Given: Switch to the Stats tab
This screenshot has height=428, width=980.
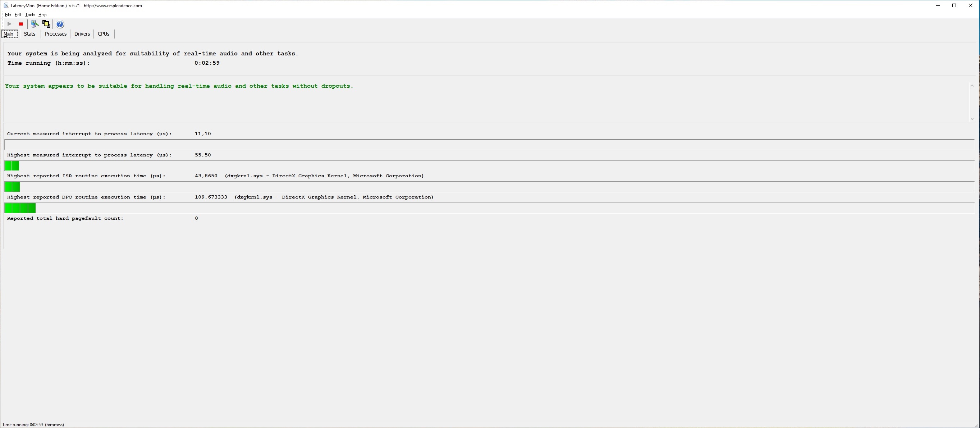Looking at the screenshot, I should coord(30,34).
